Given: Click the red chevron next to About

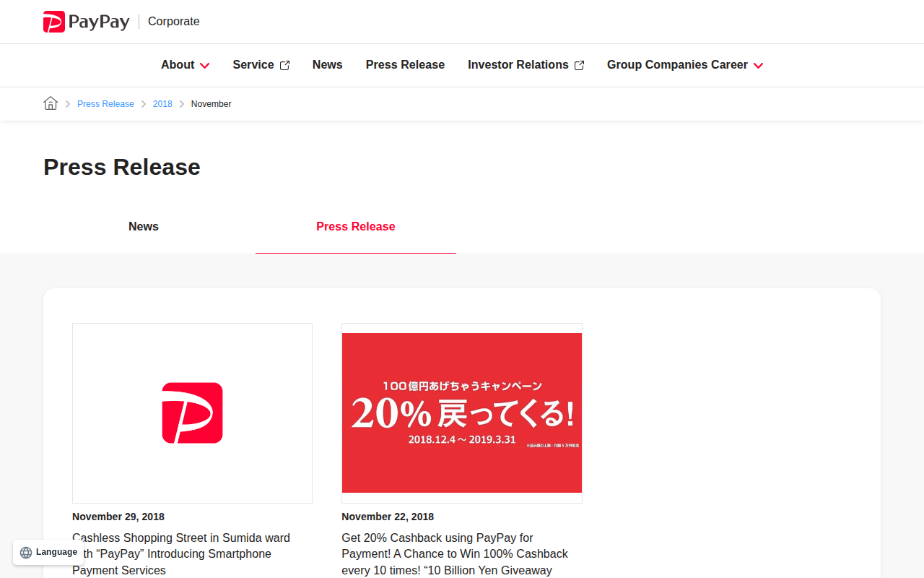Looking at the screenshot, I should coord(204,66).
